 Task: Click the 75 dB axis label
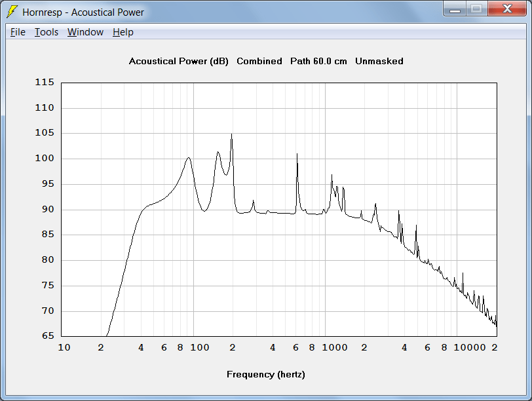(x=48, y=285)
